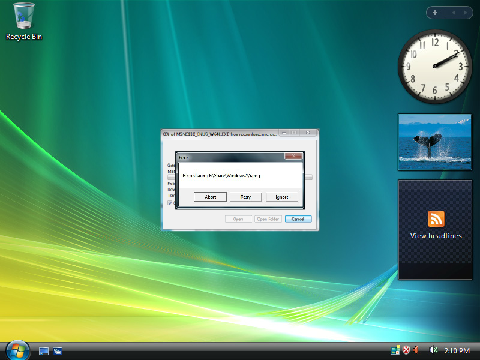Click the red security shield tray icon

(406, 350)
